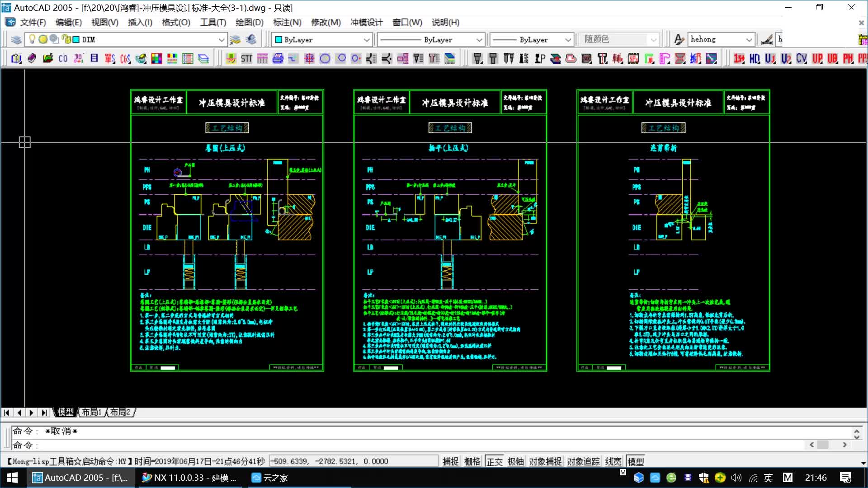Open the Layer Properties Manager icon
This screenshot has height=488, width=868.
click(16, 40)
